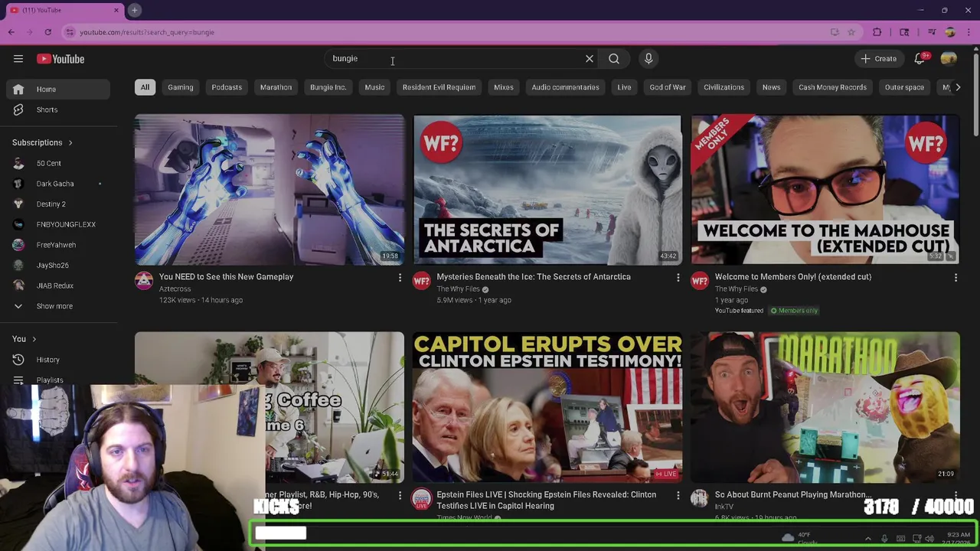Select the Cash Money Records chip
Viewport: 980px width, 551px height.
pos(832,87)
